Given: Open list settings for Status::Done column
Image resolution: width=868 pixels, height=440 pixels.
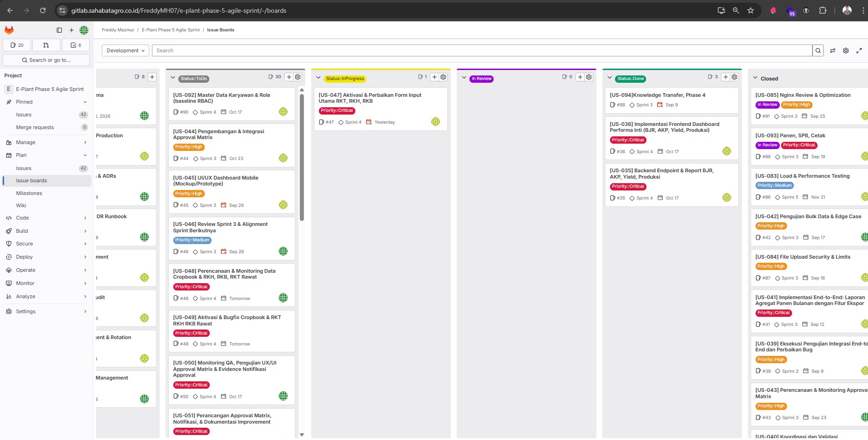Looking at the screenshot, I should click(734, 77).
